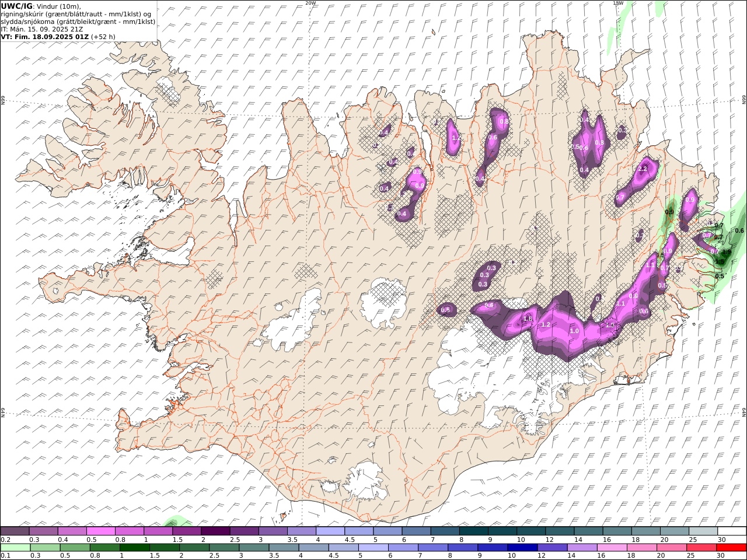747x560 pixels.
Task: Pick the deep blue 10–12 swatch in lower legend row
Action: (x=522, y=547)
